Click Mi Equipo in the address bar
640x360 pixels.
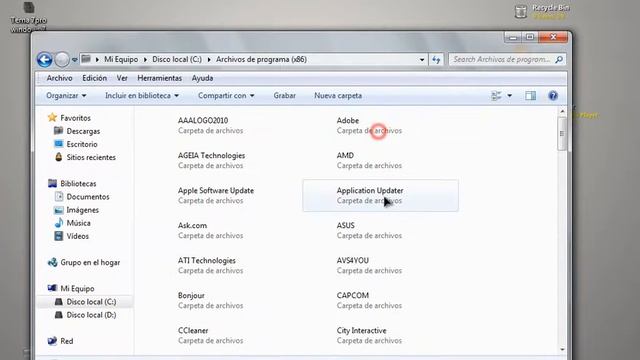121,60
